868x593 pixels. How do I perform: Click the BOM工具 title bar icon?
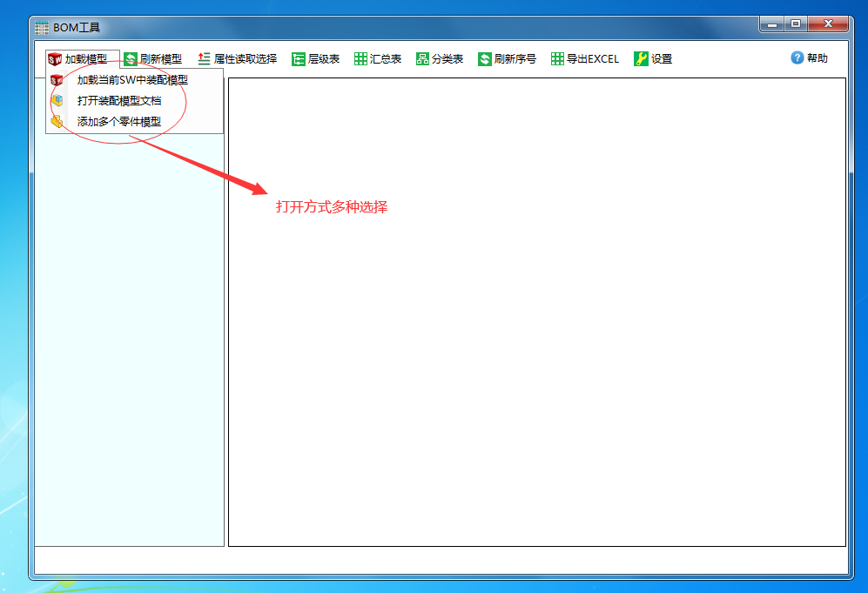point(42,28)
